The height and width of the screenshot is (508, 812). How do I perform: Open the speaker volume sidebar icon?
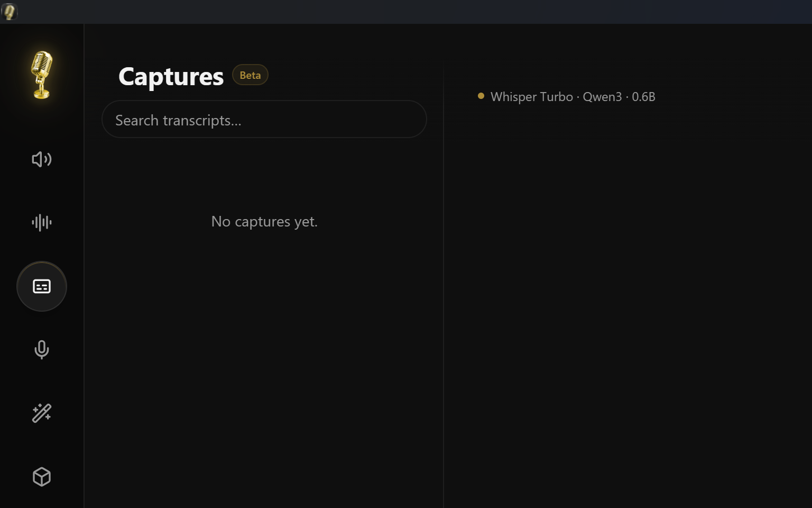tap(42, 159)
